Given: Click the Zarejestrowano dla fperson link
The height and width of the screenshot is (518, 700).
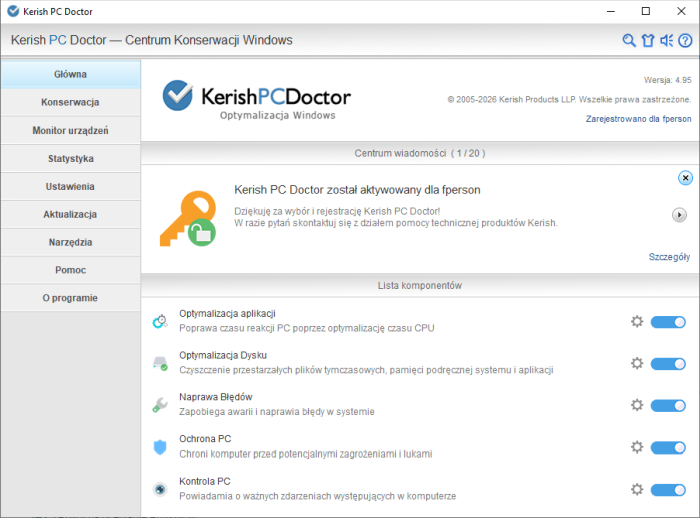Looking at the screenshot, I should click(638, 119).
